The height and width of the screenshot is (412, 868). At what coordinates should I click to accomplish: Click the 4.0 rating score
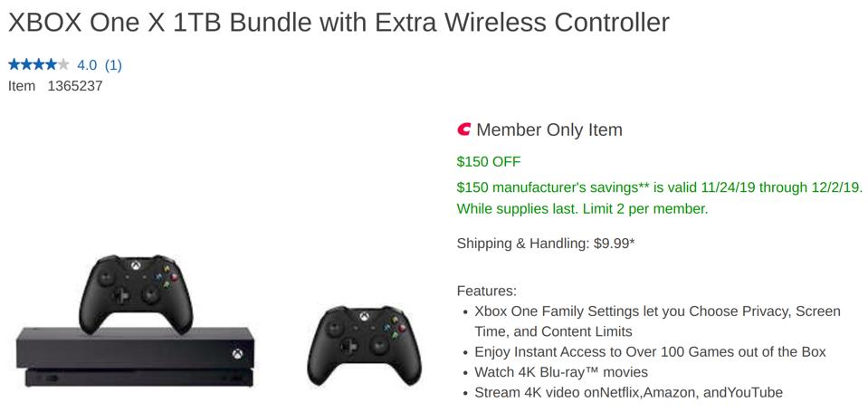point(87,64)
